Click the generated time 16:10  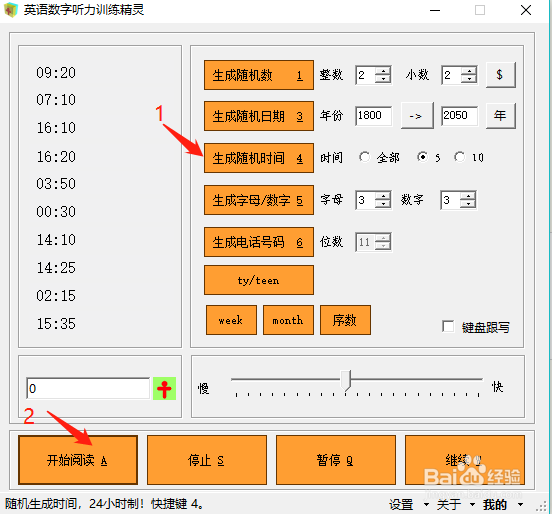pyautogui.click(x=56, y=127)
